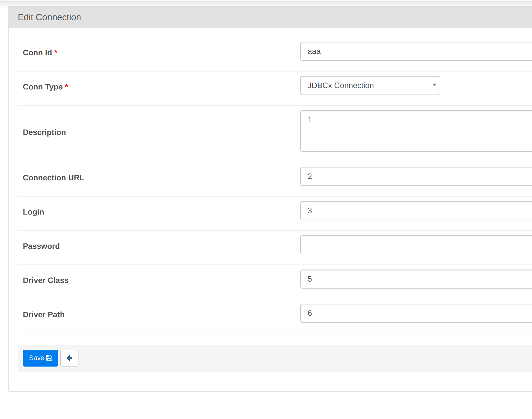Click the value '6' in Driver Path

click(x=309, y=313)
